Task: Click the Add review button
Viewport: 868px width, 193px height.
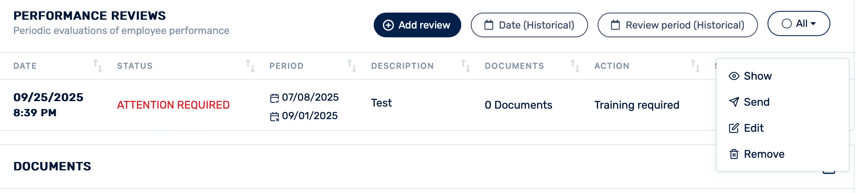Action: click(x=417, y=25)
